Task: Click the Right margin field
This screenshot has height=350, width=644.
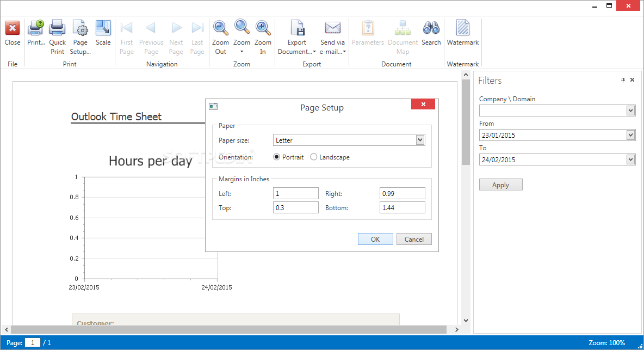Action: 403,193
